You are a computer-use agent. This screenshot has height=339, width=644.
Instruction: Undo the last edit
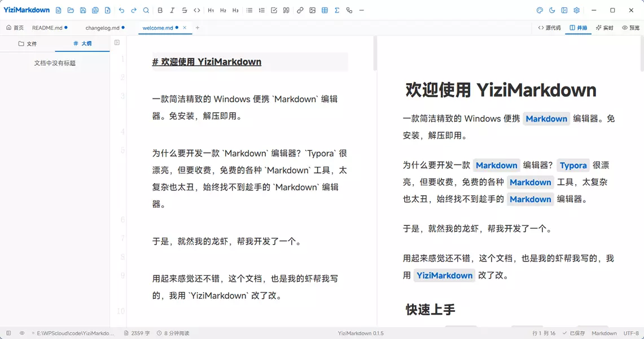(x=121, y=10)
